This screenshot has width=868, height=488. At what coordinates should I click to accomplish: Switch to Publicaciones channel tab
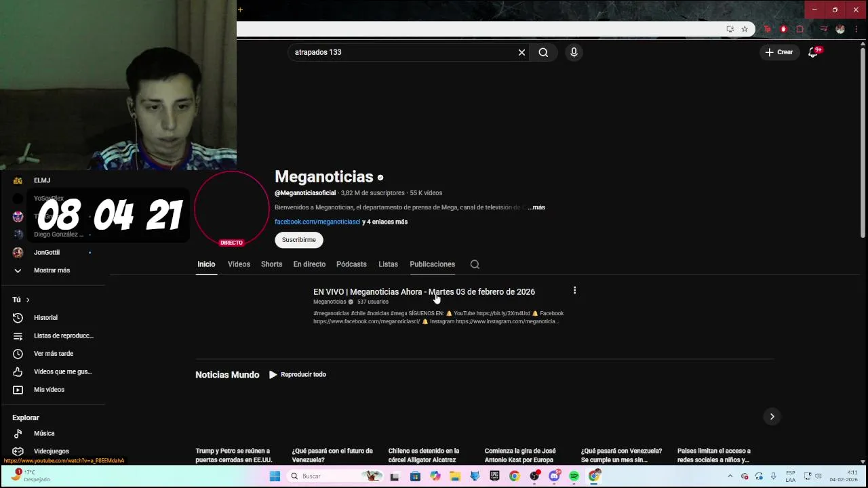click(432, 264)
